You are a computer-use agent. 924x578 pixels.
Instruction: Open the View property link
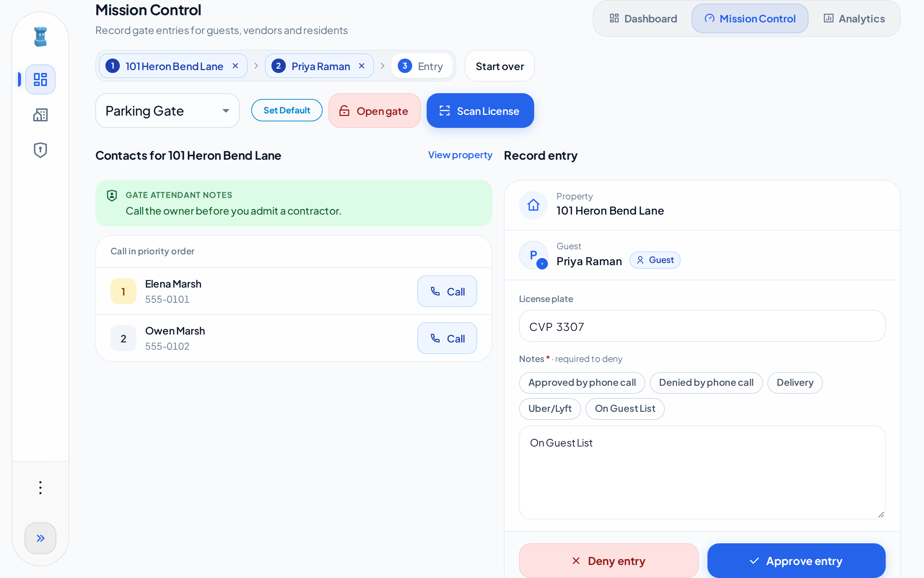point(460,155)
